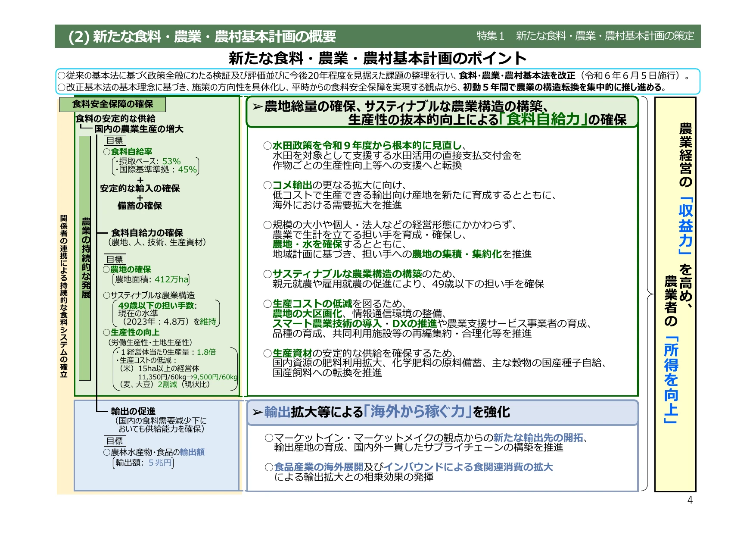Click the text "農林水産物・食品の輸出額"
756x535 pixels.
click(x=158, y=452)
